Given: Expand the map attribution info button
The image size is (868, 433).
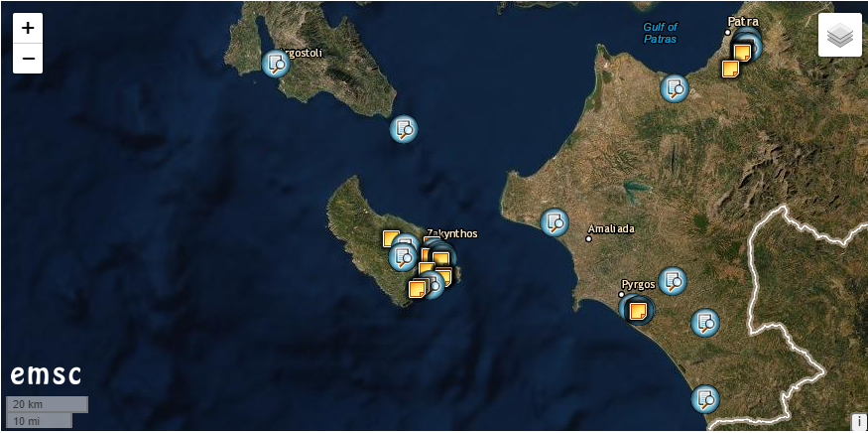Looking at the screenshot, I should point(858,421).
